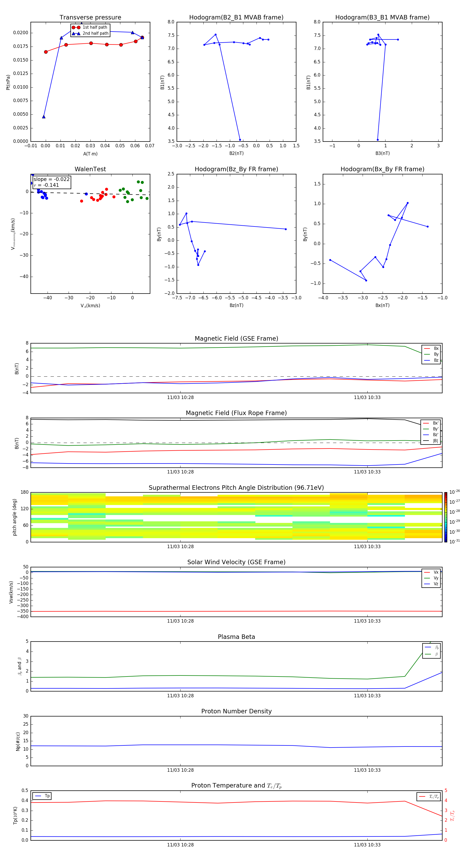Click the "Proton Temperature and Te/Tp" title
Viewport: 473px width, 868px height.
point(236,785)
